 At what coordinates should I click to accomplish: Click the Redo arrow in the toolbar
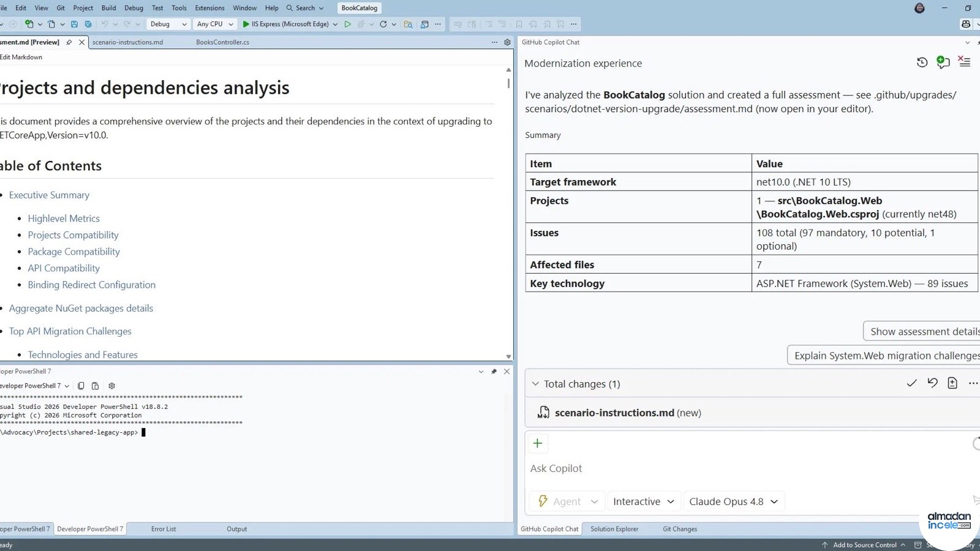(x=127, y=24)
